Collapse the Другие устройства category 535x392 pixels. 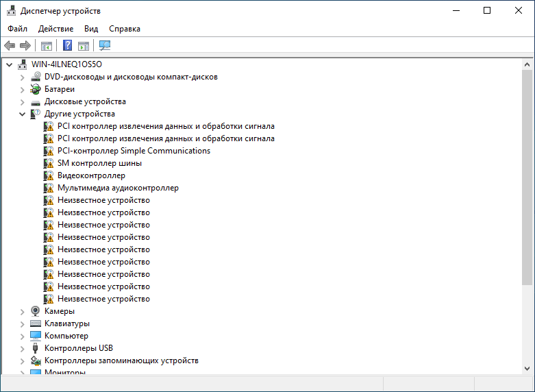(x=22, y=114)
